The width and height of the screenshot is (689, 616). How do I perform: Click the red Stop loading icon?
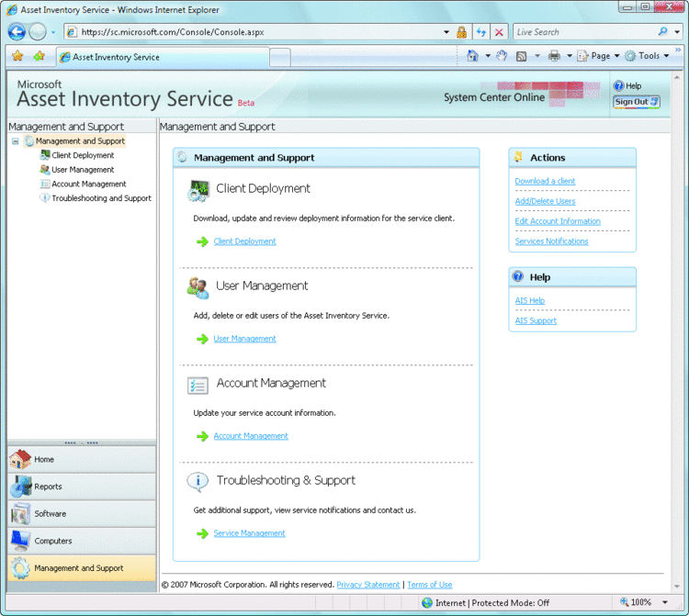pos(499,32)
